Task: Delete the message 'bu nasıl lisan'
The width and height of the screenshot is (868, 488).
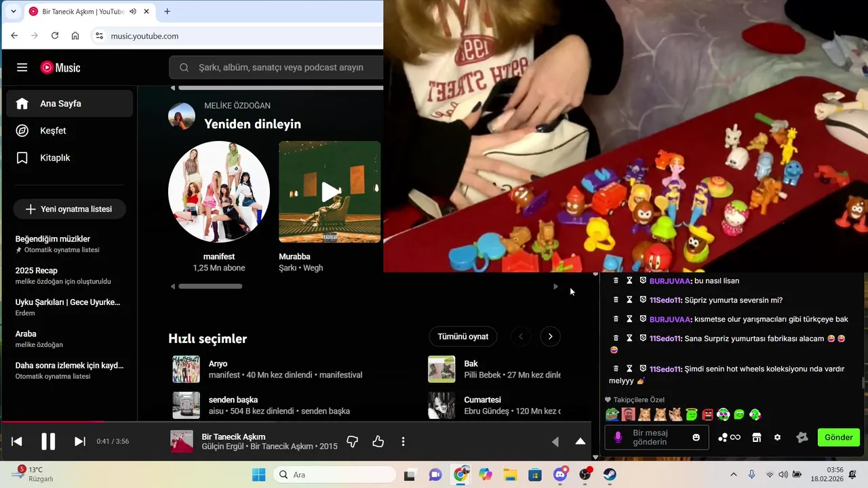Action: click(x=616, y=281)
